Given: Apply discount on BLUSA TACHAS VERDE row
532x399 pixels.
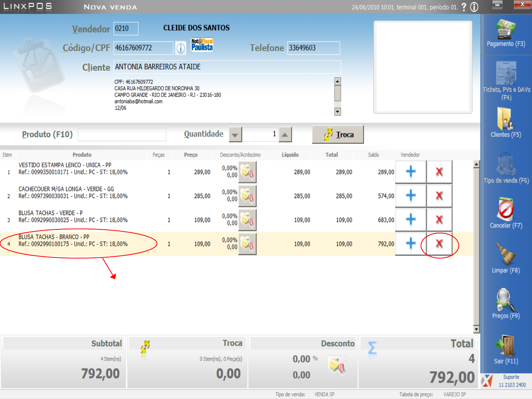Looking at the screenshot, I should tap(247, 220).
